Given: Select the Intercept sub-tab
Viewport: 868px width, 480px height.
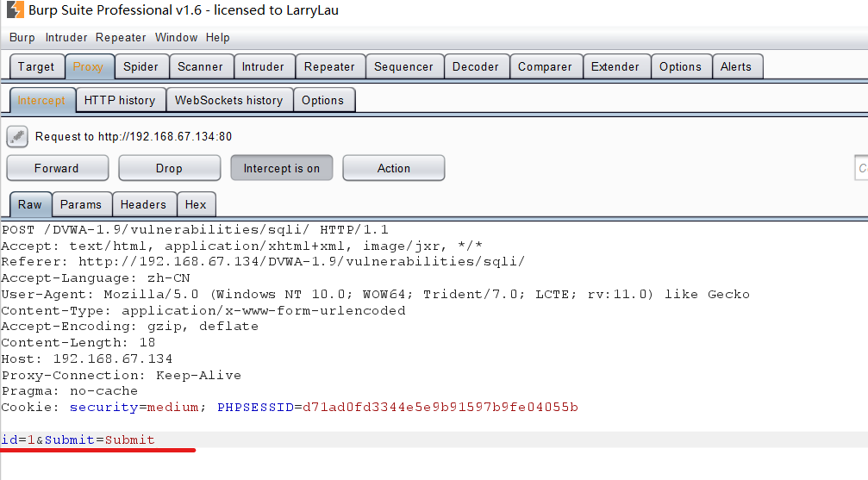Looking at the screenshot, I should [41, 100].
